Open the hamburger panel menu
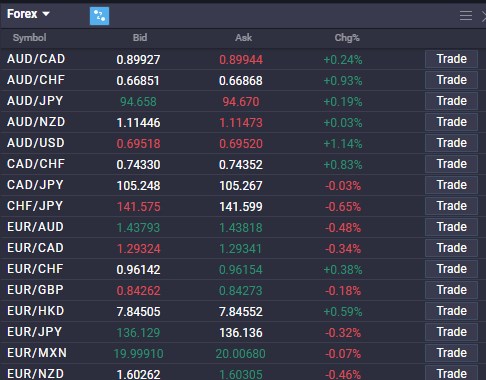 coord(466,15)
